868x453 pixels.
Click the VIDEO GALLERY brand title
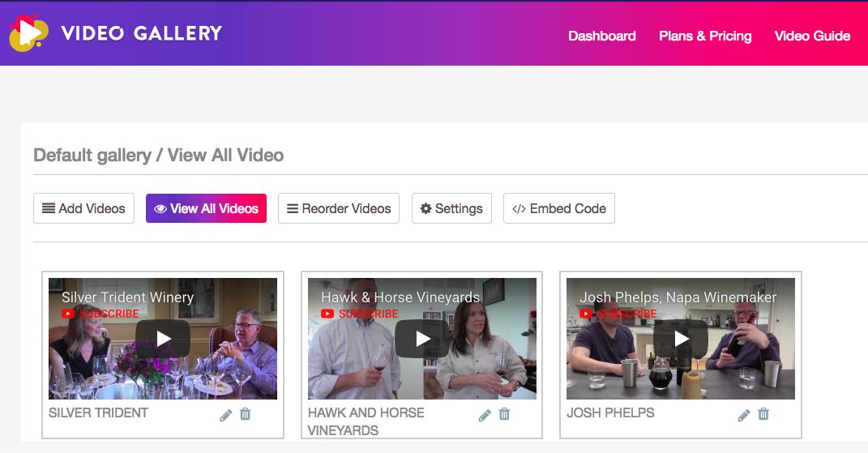(142, 33)
